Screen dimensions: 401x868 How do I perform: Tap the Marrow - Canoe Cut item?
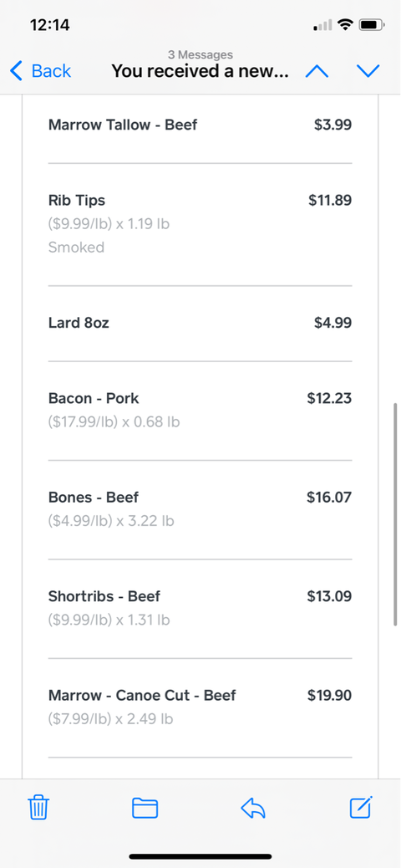[200, 707]
